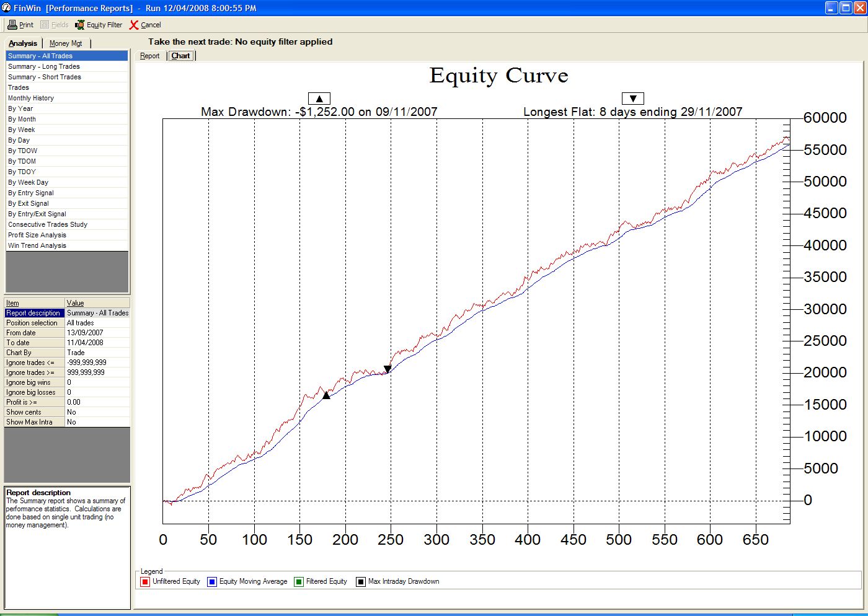Select the By TDOY report
The width and height of the screenshot is (868, 616).
[67, 172]
